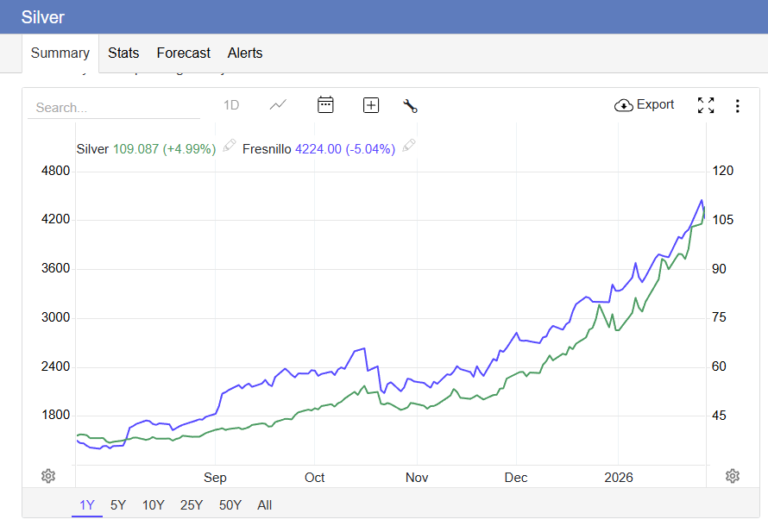Select the 5Y time range
Screen dimensions: 768x532
(118, 505)
